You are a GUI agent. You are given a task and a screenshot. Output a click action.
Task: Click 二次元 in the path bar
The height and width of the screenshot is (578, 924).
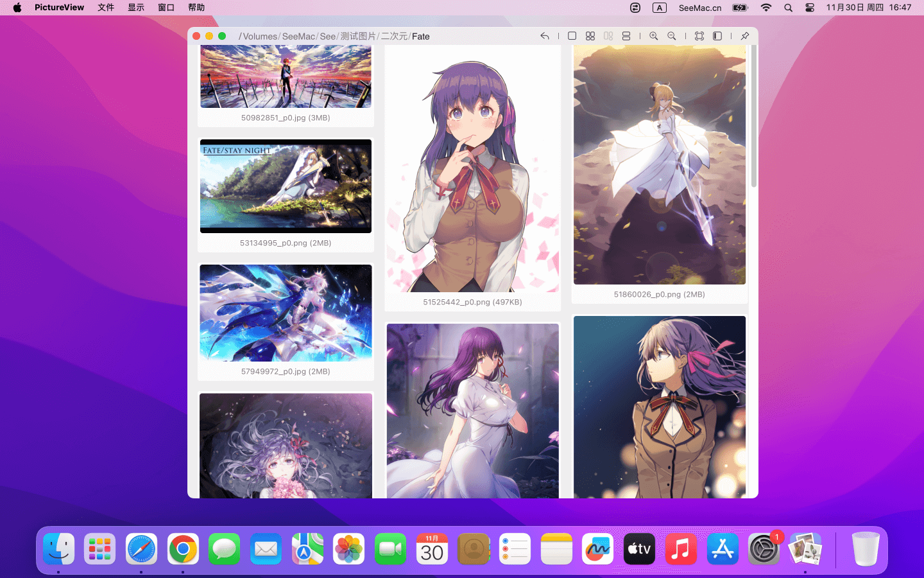coord(394,37)
